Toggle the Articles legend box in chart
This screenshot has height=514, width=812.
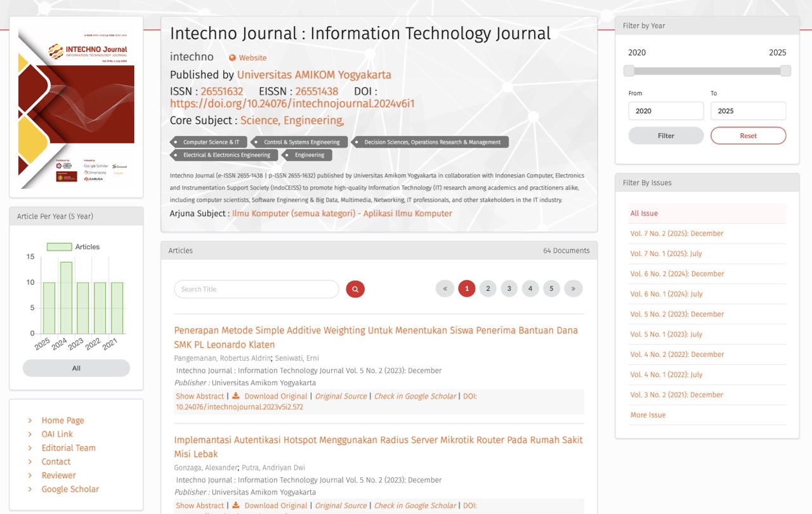click(x=59, y=247)
